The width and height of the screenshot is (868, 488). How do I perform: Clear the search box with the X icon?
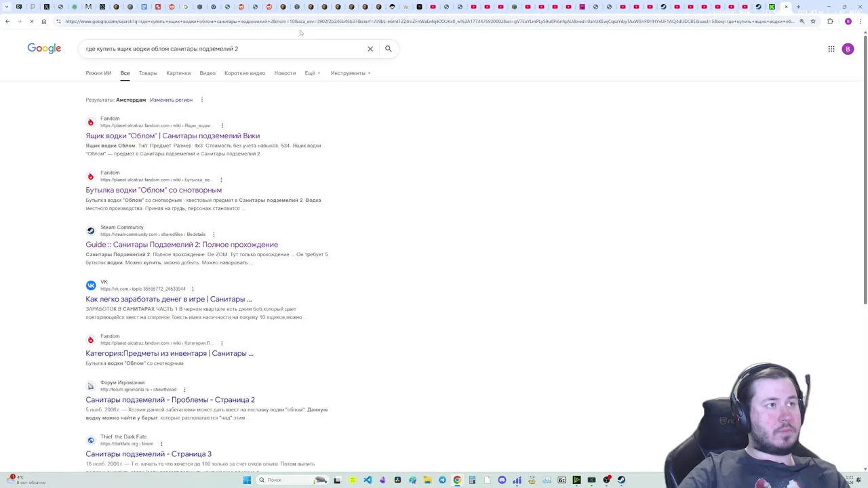pyautogui.click(x=370, y=49)
